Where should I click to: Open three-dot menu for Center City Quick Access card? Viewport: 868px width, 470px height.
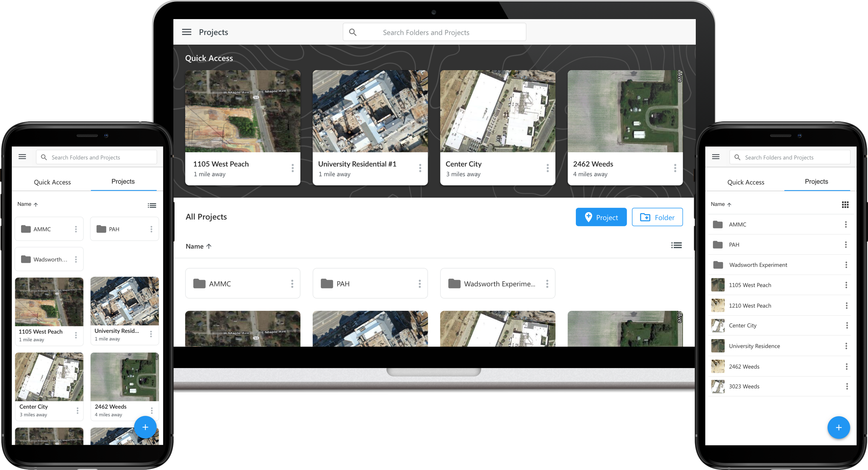point(547,168)
